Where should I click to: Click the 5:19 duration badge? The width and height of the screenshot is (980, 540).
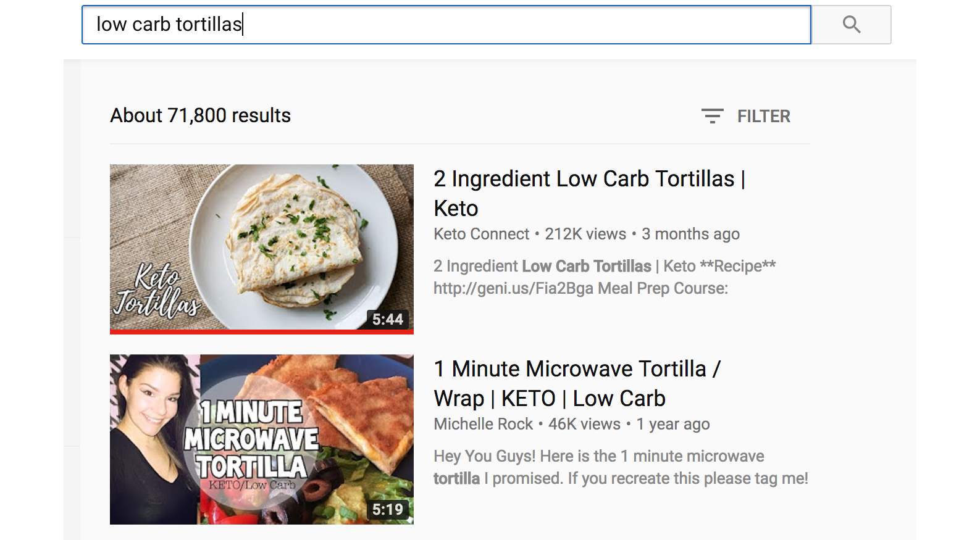tap(388, 510)
